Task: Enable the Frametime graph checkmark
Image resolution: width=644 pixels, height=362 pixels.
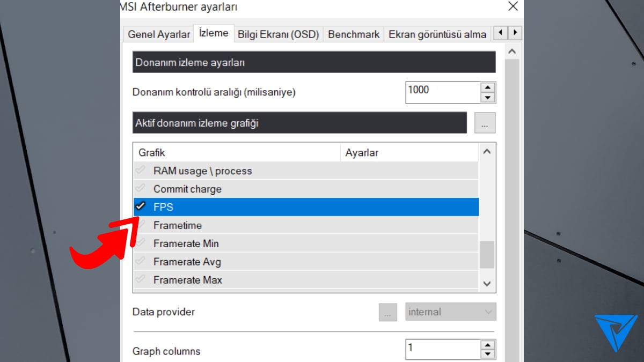Action: pos(141,225)
